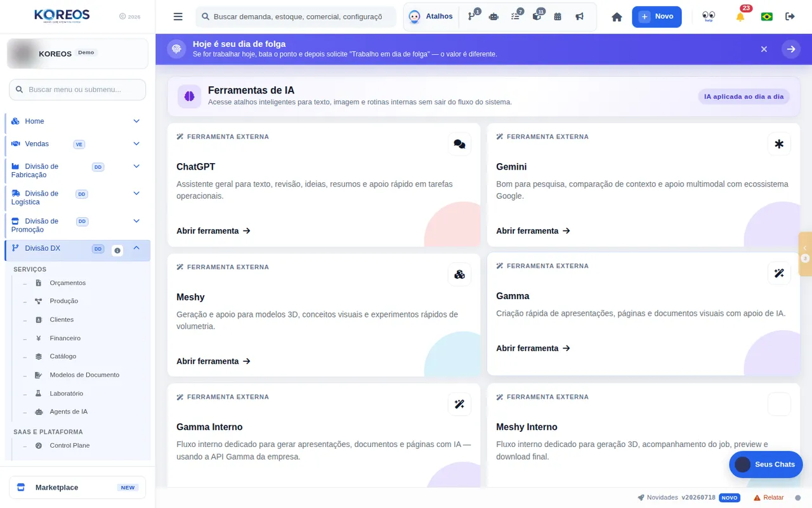Go to the home house icon

617,17
